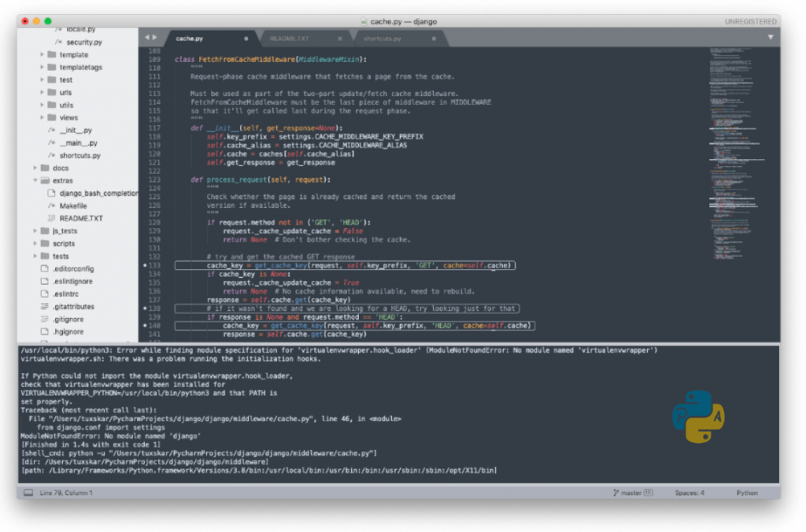
Task: Click the UNREGISTERED label
Action: pos(750,21)
